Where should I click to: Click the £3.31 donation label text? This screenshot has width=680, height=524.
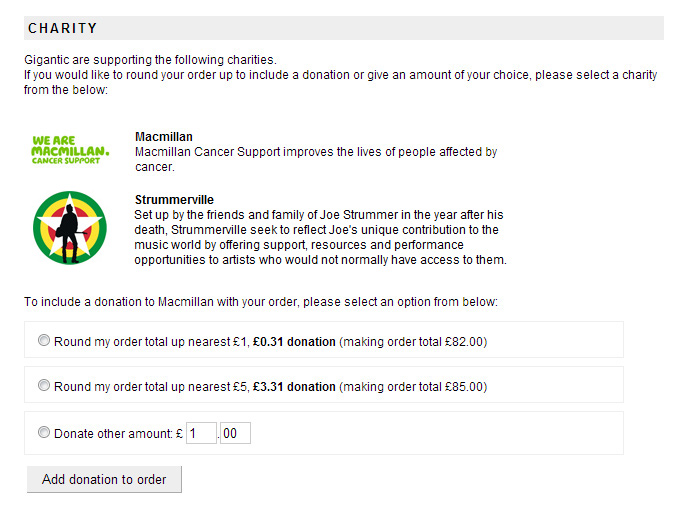(x=294, y=387)
